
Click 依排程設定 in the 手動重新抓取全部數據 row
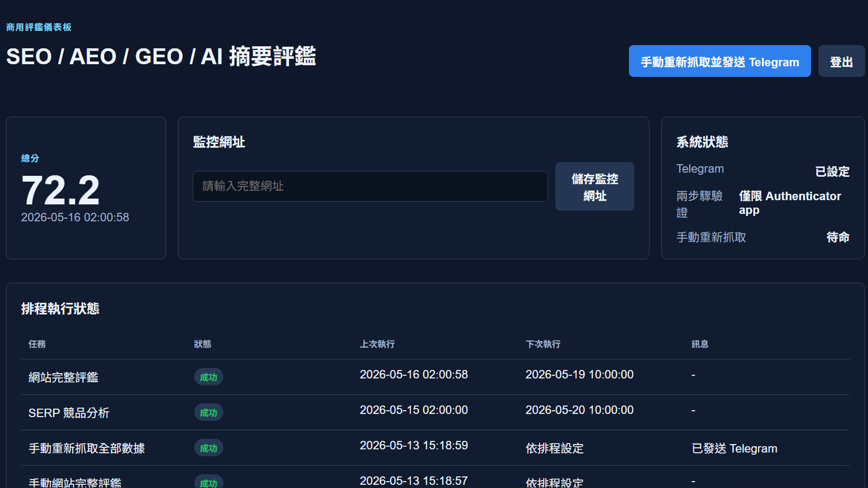point(555,448)
